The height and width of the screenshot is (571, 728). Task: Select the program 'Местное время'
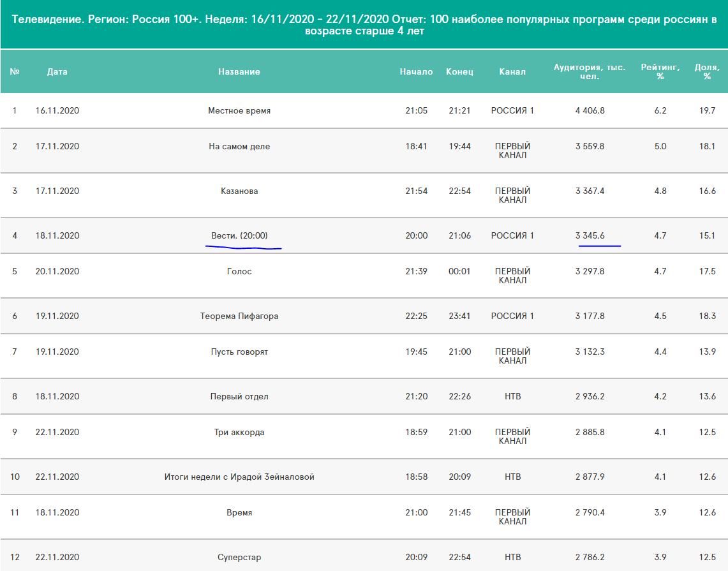[x=239, y=111]
